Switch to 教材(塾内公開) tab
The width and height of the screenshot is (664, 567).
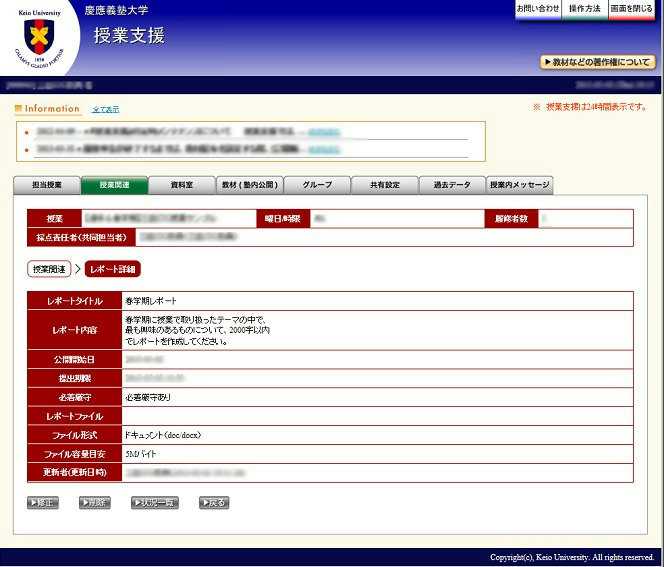click(x=250, y=185)
